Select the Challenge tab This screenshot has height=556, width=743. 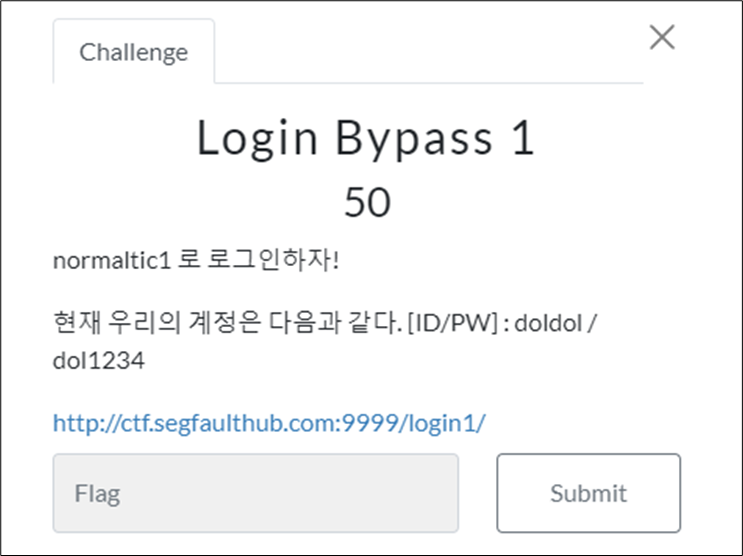click(x=134, y=52)
